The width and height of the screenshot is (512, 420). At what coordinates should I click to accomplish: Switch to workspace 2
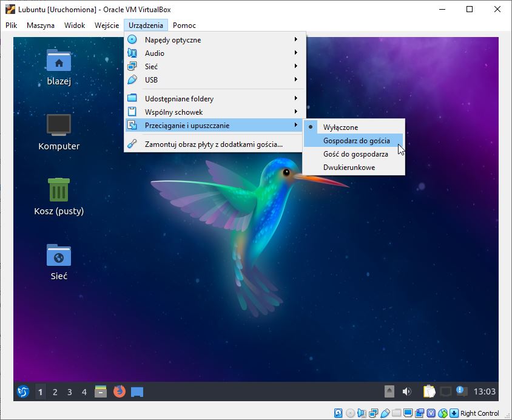point(55,391)
